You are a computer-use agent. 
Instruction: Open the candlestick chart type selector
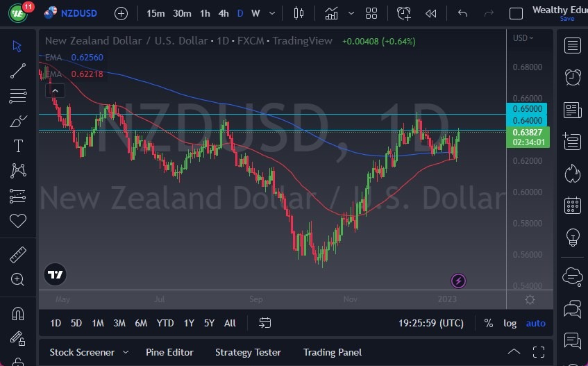point(299,13)
